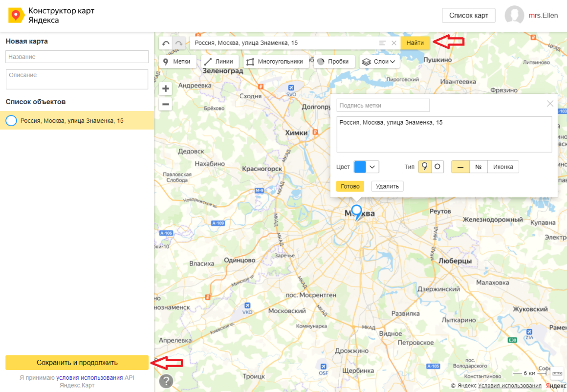Click the Зеленоград label on map

[x=223, y=71]
